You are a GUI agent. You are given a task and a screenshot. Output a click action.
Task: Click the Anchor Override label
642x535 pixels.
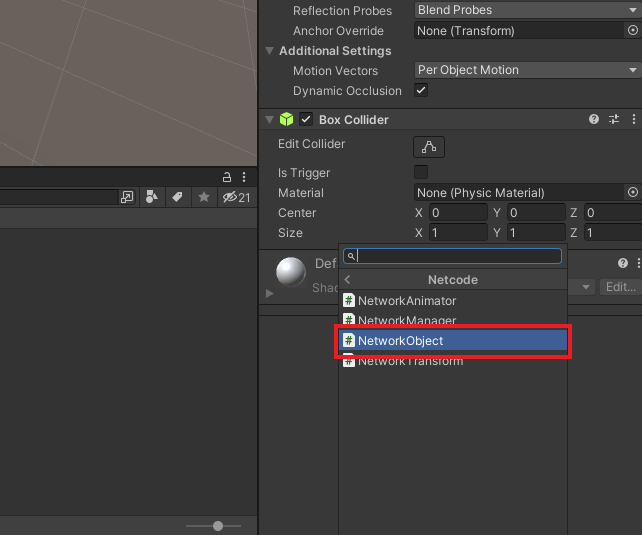(x=338, y=31)
